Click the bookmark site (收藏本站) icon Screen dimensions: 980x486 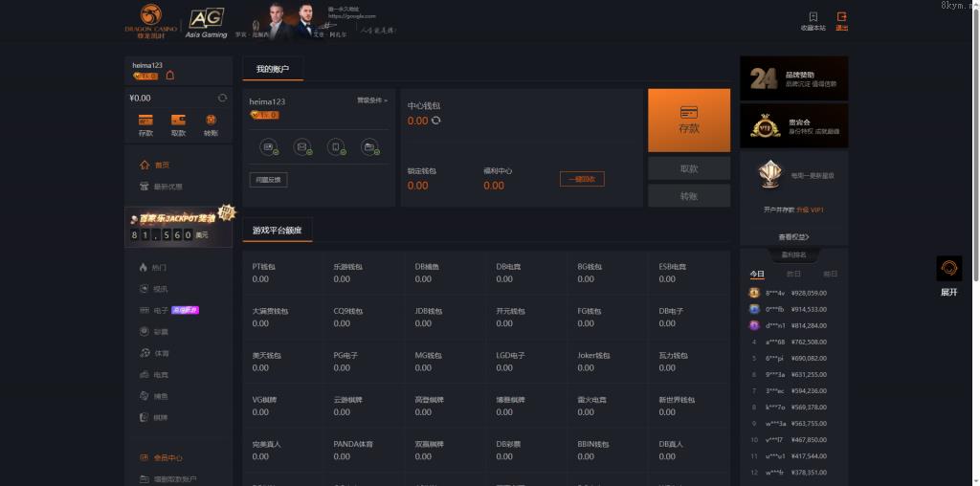click(x=813, y=17)
